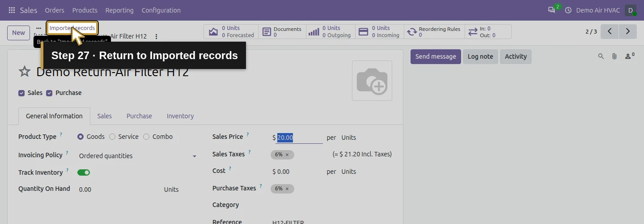This screenshot has width=644, height=224.
Task: Go to the next record
Action: pyautogui.click(x=628, y=31)
